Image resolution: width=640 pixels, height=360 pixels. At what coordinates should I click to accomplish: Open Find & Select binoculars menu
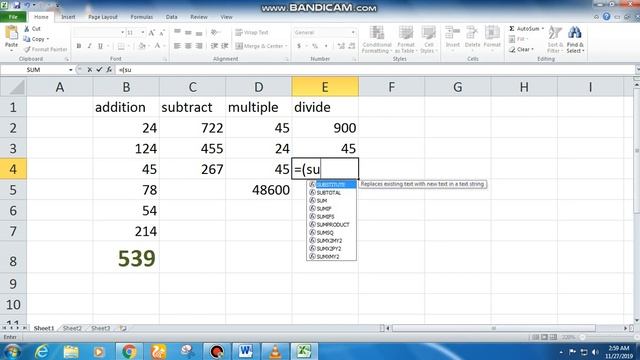(x=575, y=40)
